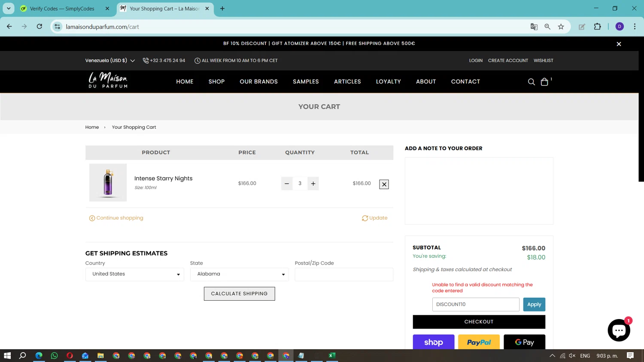Open the HOME menu item

pos(185,81)
